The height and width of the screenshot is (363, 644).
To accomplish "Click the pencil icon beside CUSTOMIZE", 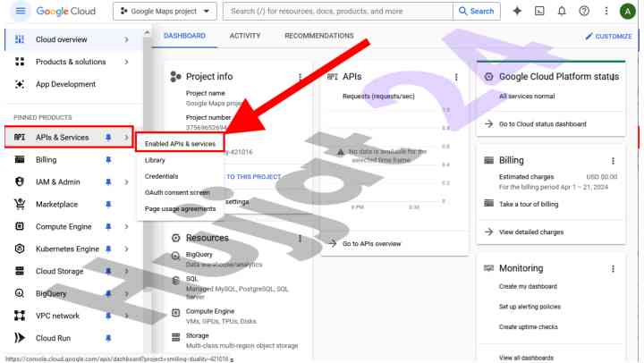I will coord(589,36).
